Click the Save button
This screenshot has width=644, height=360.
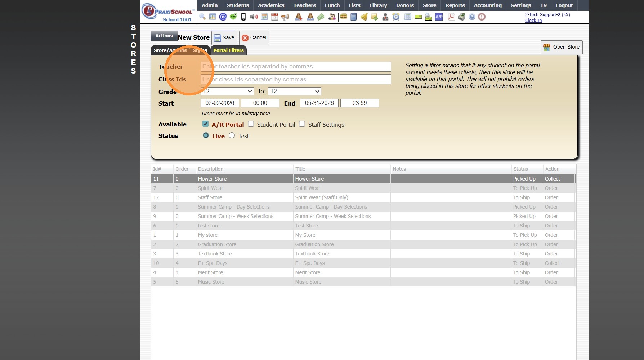point(224,38)
